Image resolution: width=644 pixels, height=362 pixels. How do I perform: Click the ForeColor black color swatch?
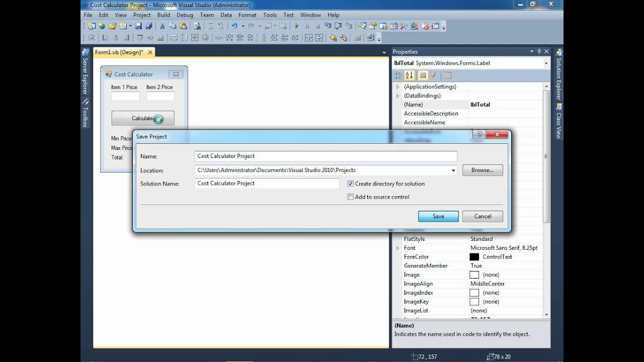point(474,257)
